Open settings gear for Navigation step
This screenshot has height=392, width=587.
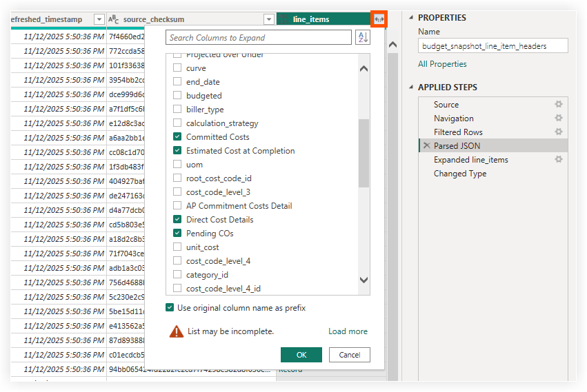pos(559,118)
